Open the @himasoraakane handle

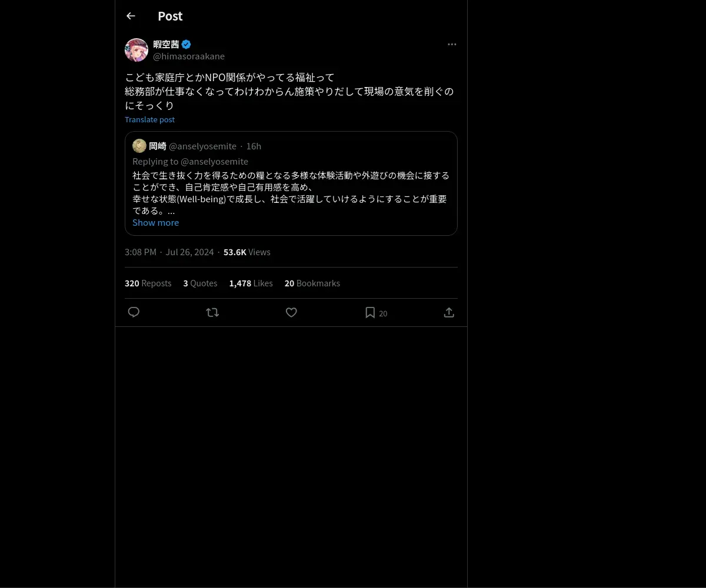click(x=189, y=56)
